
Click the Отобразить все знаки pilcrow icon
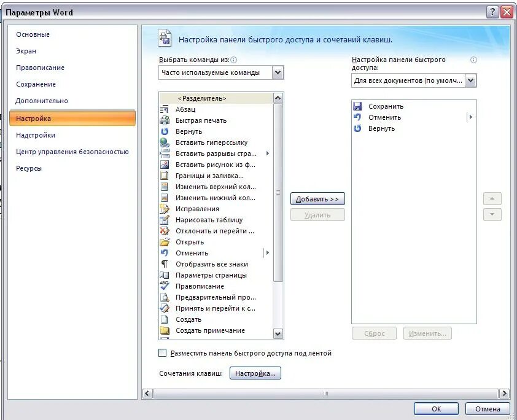[x=164, y=264]
